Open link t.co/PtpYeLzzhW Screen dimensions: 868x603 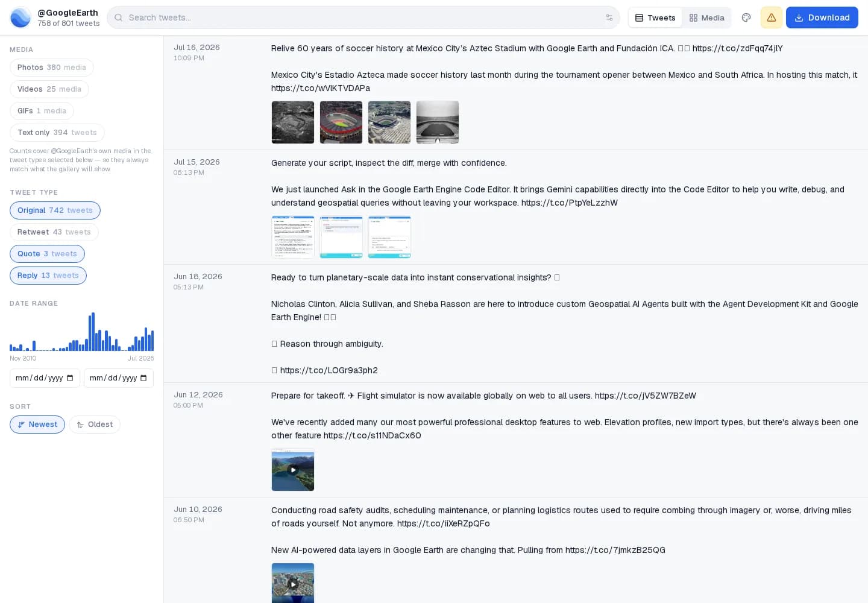[x=570, y=203]
